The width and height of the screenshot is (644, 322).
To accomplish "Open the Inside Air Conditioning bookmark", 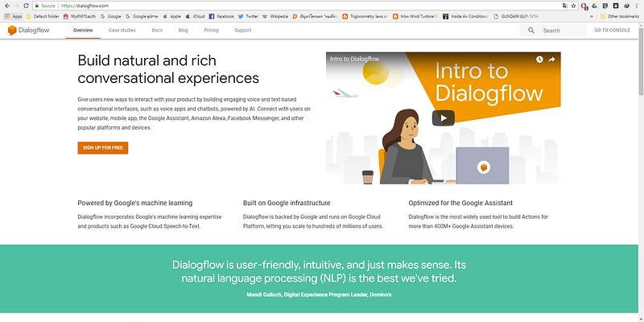I will pyautogui.click(x=466, y=16).
